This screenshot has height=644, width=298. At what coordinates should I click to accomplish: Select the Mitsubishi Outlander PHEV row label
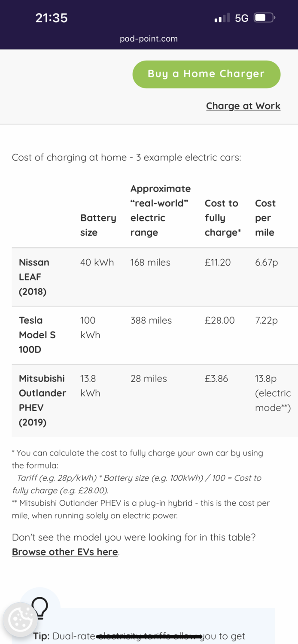click(42, 400)
